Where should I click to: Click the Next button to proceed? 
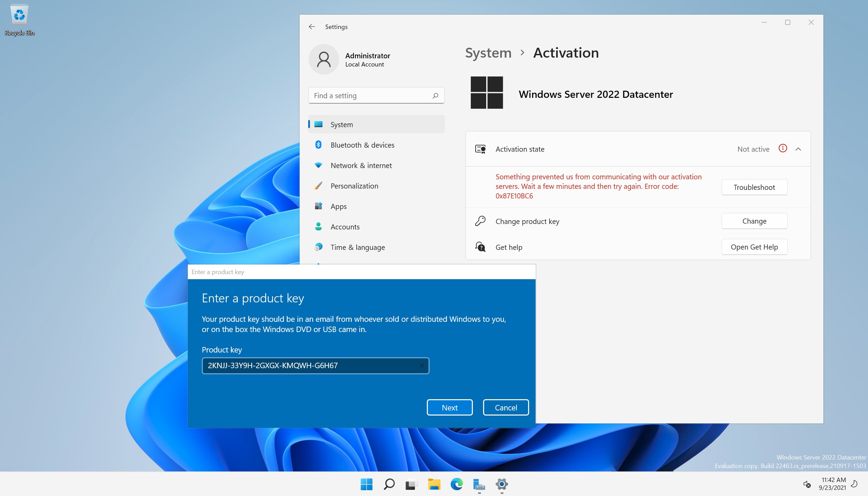coord(449,408)
